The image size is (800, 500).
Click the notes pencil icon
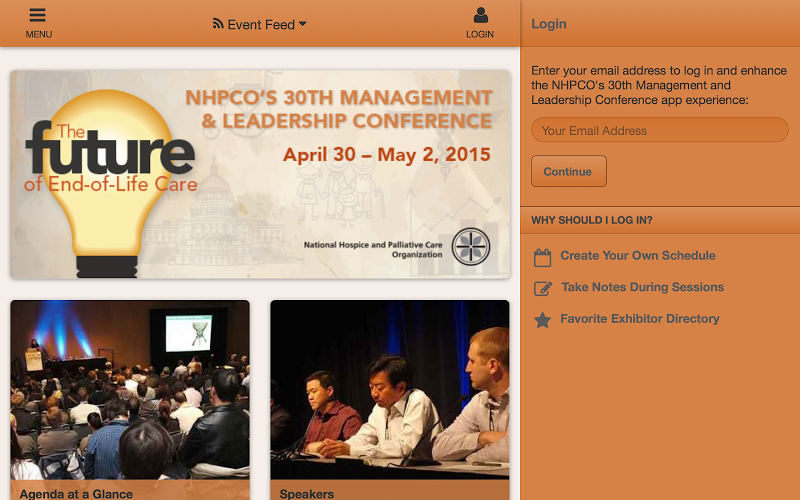(x=542, y=288)
